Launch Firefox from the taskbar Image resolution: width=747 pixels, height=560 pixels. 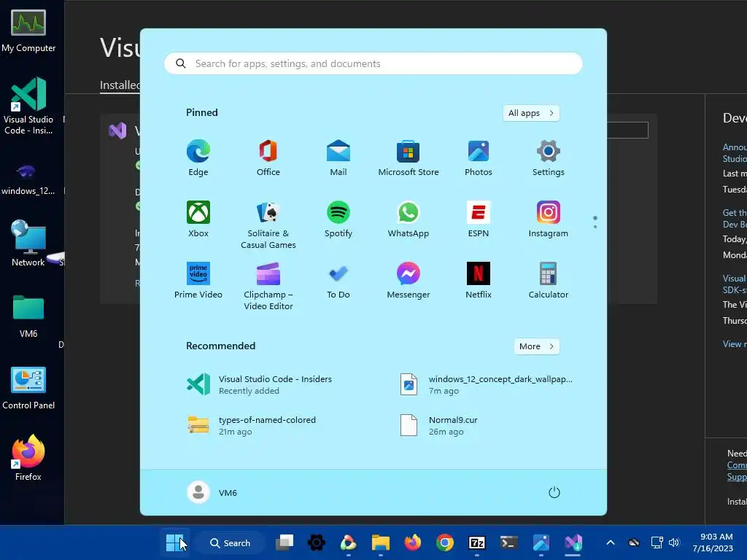(x=413, y=542)
